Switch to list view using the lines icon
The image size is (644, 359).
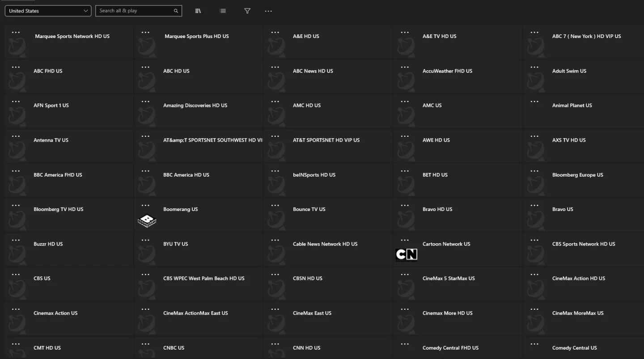point(223,11)
